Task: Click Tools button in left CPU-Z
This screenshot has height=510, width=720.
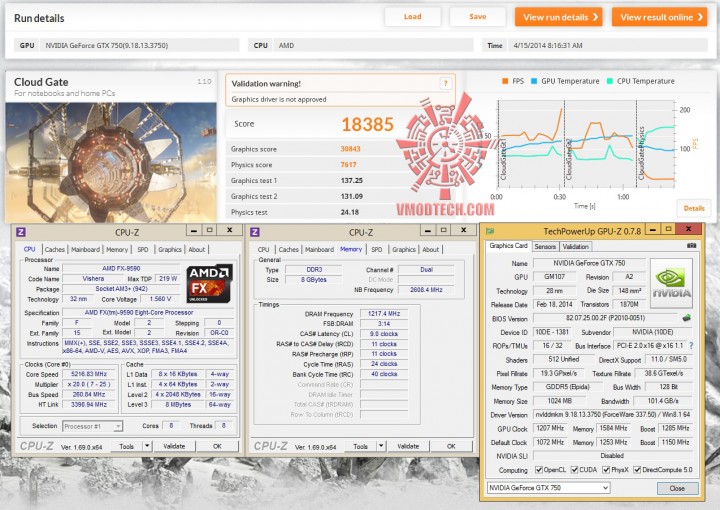Action: click(127, 446)
